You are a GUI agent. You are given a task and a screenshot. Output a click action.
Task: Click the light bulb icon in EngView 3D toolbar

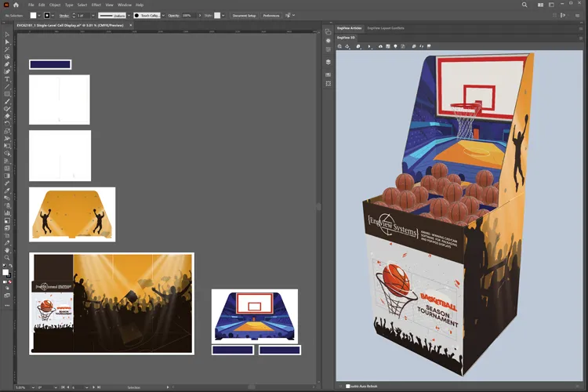[395, 46]
